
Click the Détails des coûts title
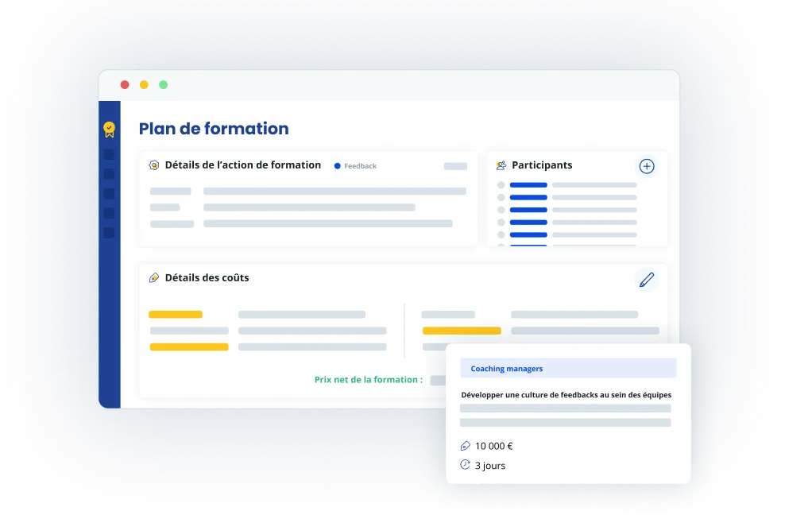207,277
